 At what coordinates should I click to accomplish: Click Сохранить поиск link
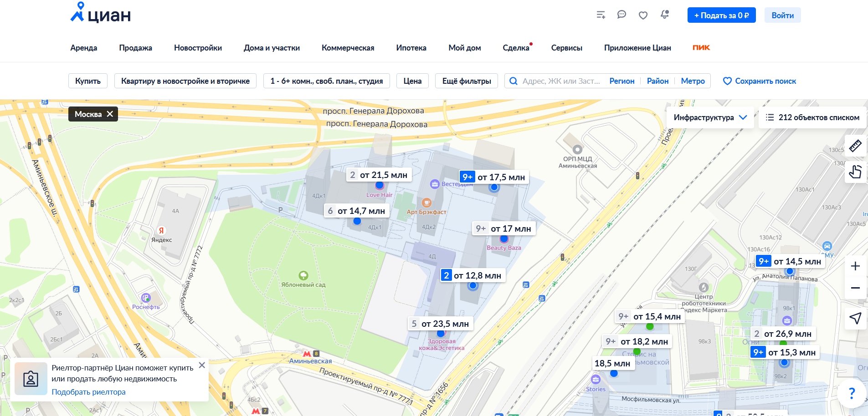(760, 81)
